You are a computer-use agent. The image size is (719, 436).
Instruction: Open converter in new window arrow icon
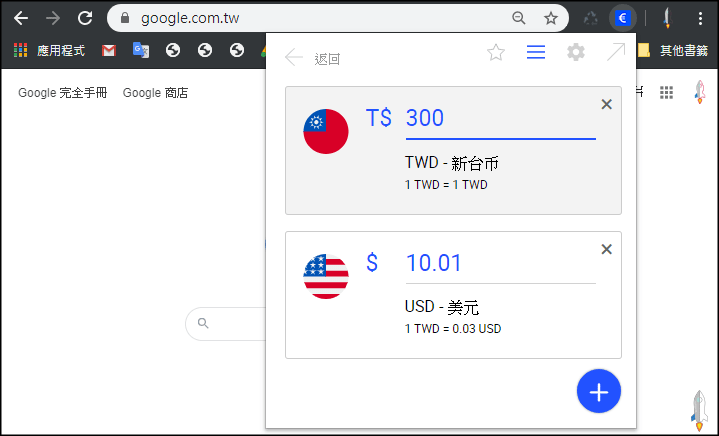point(616,53)
